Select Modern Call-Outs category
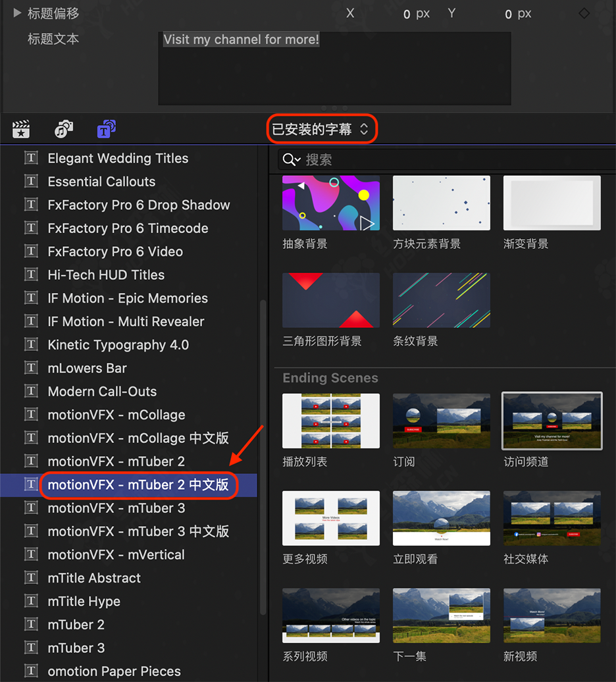The image size is (616, 682). [102, 392]
